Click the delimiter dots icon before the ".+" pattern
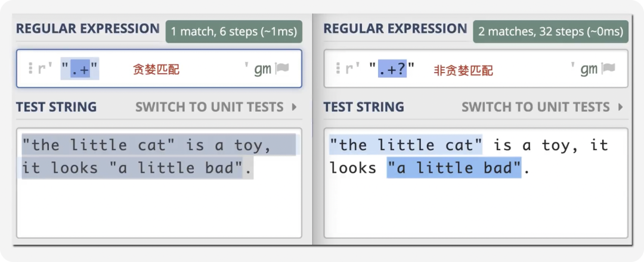Viewport: 644px width, 262px height. pos(30,69)
